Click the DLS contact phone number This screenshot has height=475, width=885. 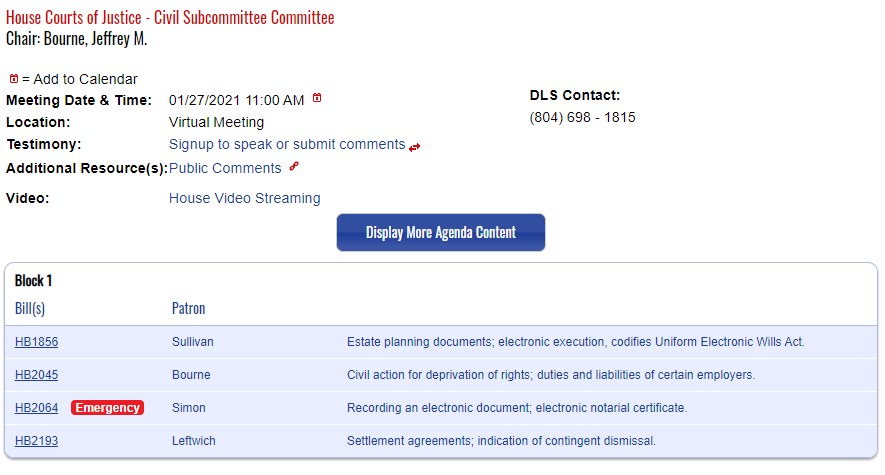point(582,117)
